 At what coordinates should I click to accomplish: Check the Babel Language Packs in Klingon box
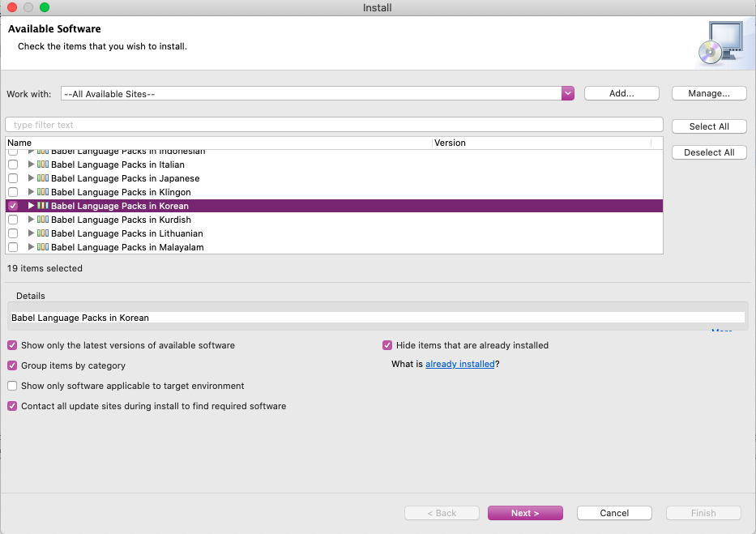13,192
